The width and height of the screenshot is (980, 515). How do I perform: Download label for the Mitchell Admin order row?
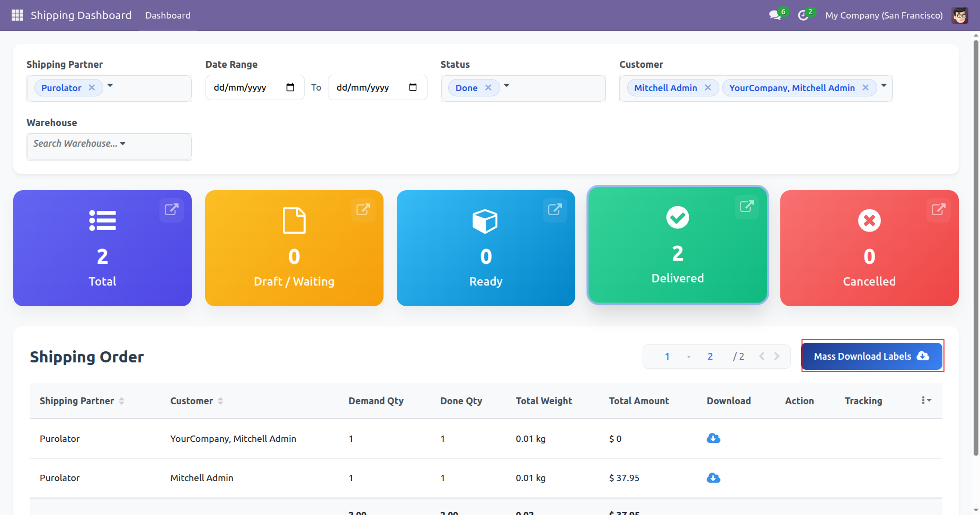[x=713, y=478]
